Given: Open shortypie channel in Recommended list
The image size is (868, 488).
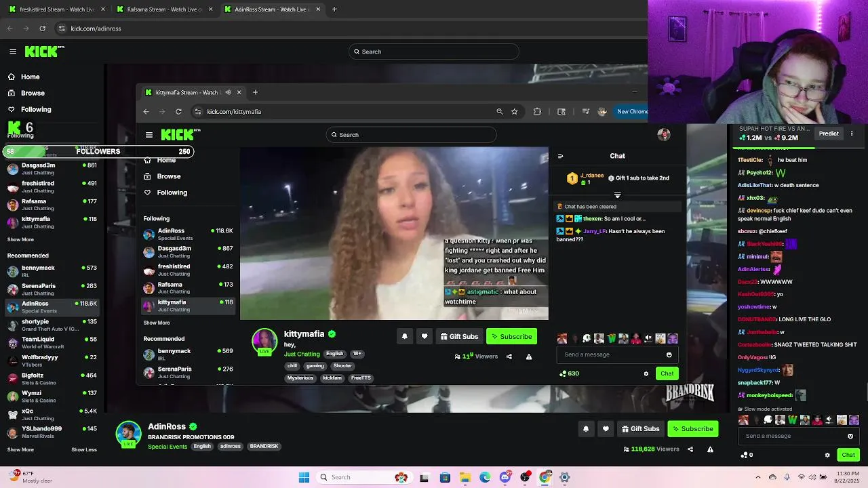Looking at the screenshot, I should (x=52, y=325).
